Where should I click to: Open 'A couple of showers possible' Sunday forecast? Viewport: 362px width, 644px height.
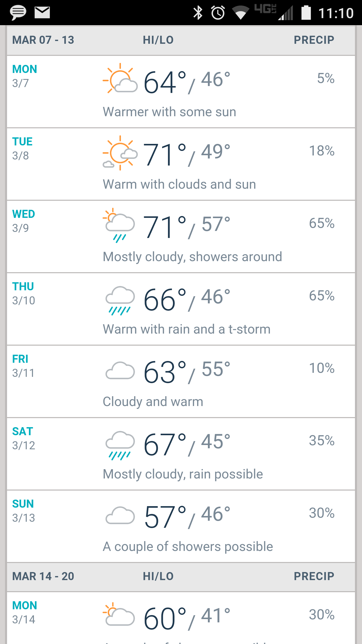(x=188, y=547)
